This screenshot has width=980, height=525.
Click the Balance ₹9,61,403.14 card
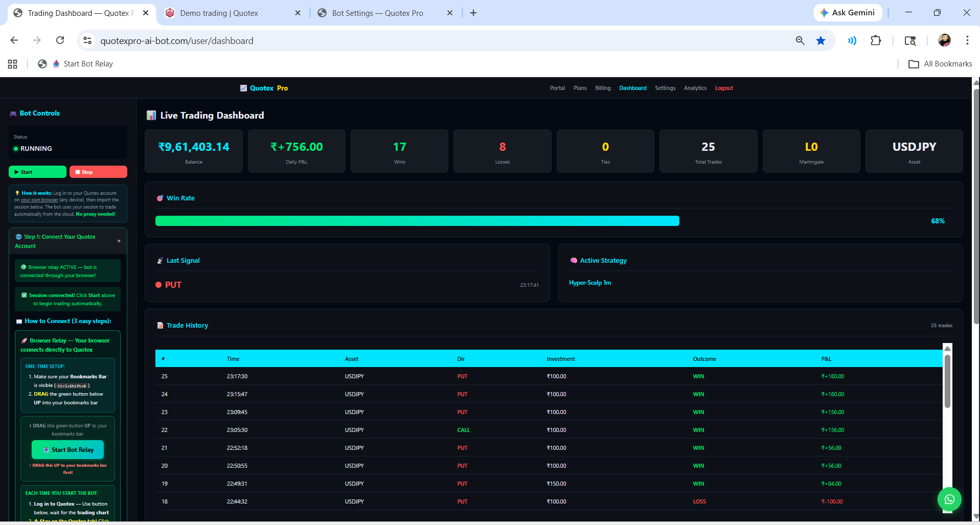(x=194, y=151)
